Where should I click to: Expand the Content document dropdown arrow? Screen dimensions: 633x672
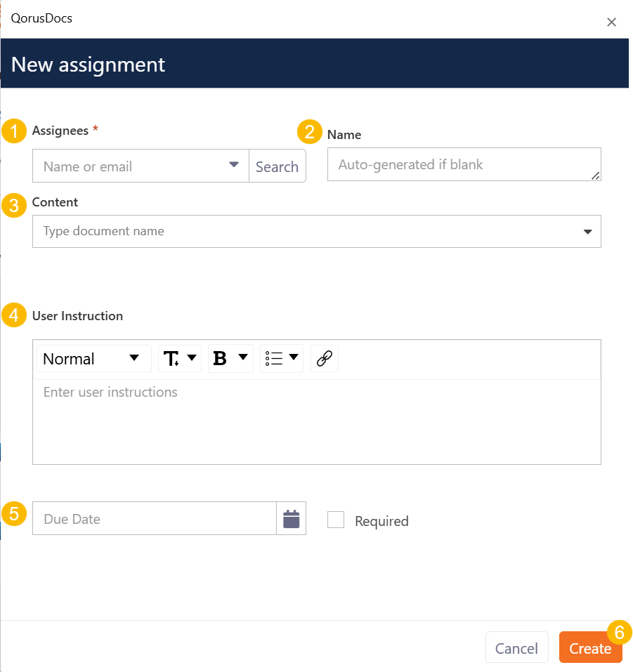588,232
